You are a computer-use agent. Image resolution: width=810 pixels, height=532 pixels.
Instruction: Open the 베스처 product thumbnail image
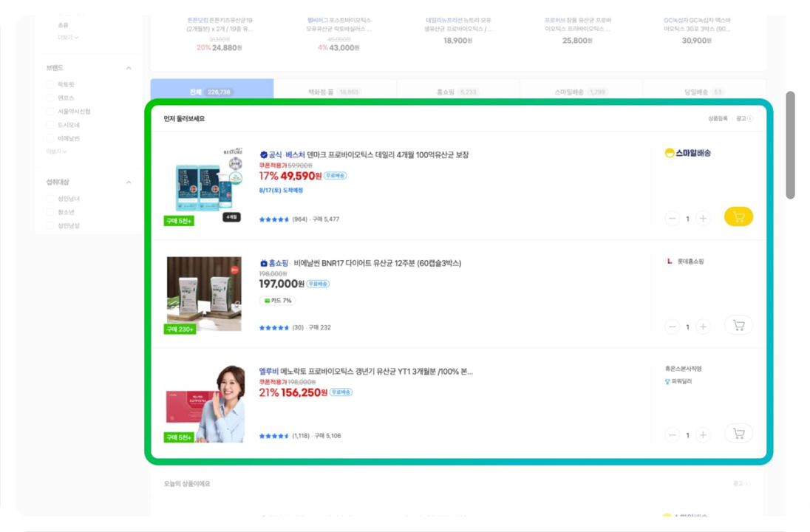[x=205, y=186]
